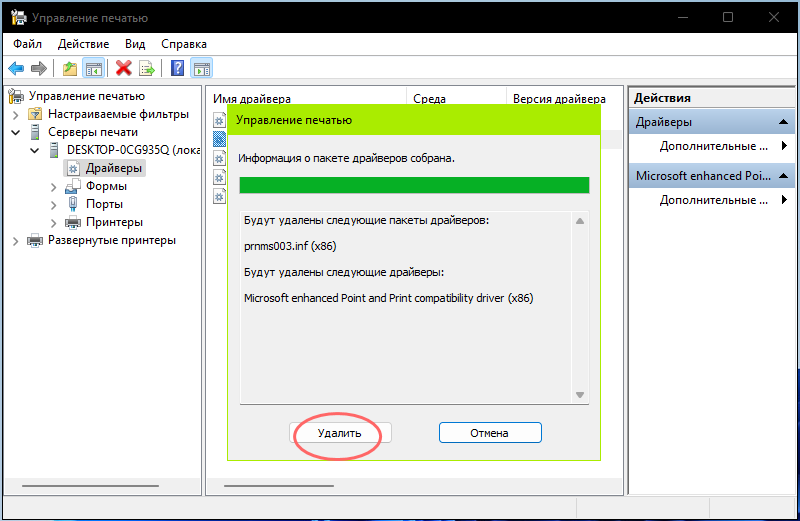Click the dialog list scroll-down arrow
This screenshot has width=800, height=521.
click(x=580, y=394)
